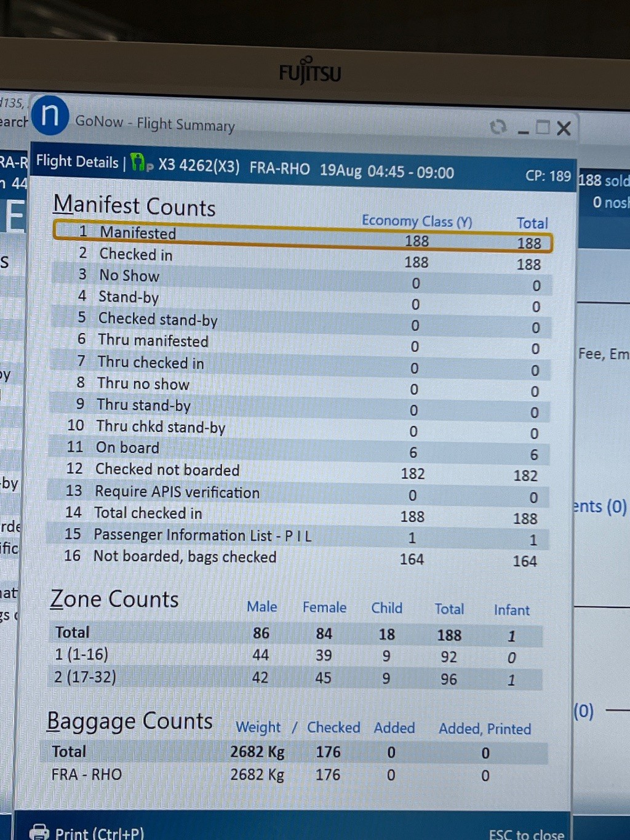
Task: Maximize the Flight Summary window
Action: coord(543,127)
